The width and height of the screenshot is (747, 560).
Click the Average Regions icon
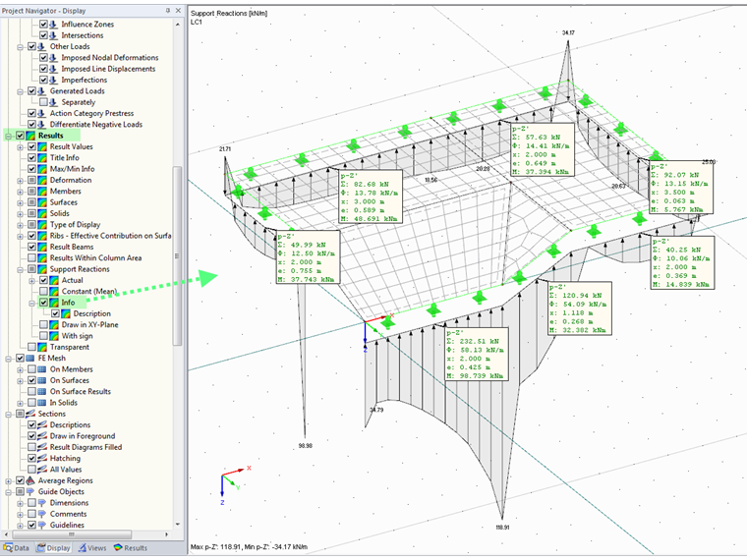coord(30,480)
